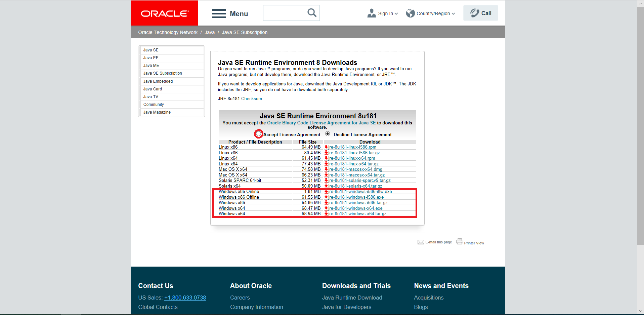
Task: Open the hamburger Menu
Action: [x=219, y=13]
